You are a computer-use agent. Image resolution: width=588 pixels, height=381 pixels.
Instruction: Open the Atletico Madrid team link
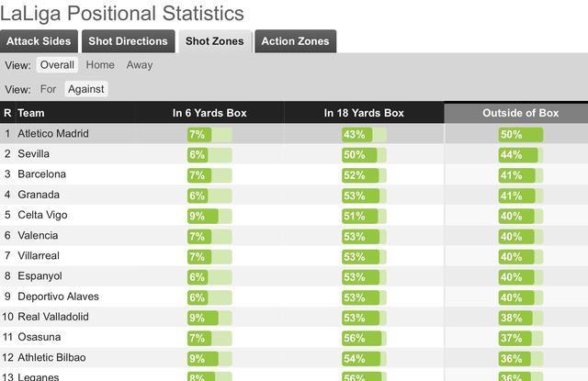click(53, 134)
